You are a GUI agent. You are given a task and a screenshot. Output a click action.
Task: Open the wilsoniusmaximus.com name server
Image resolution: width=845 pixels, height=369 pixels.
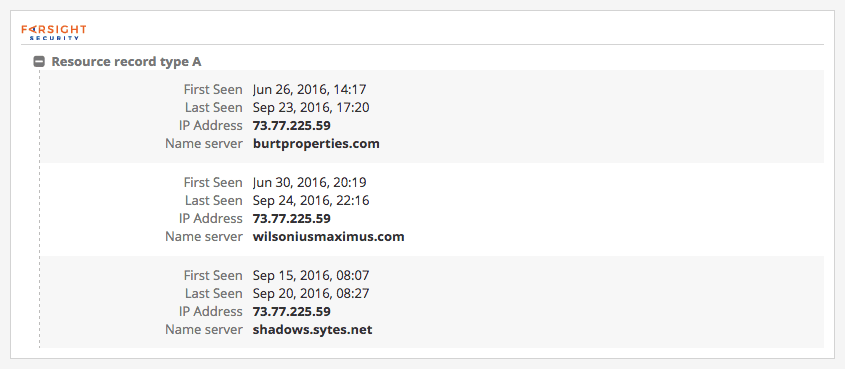point(329,237)
